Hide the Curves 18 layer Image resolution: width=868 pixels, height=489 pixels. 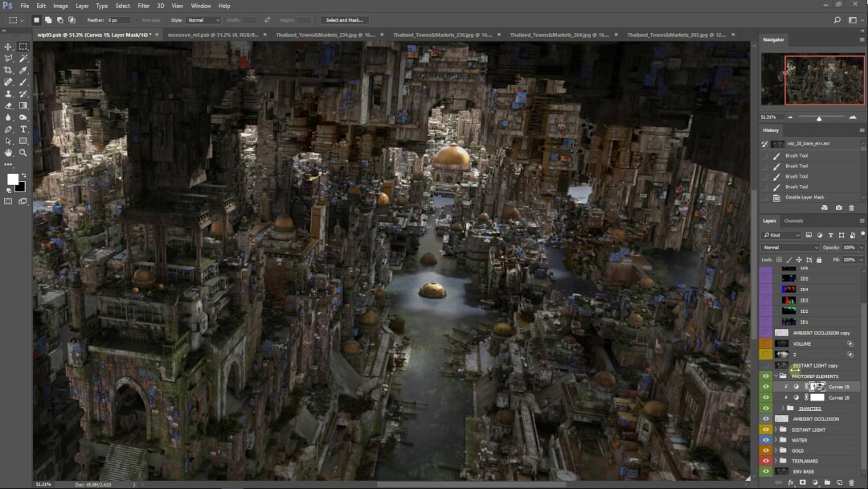[x=766, y=397]
